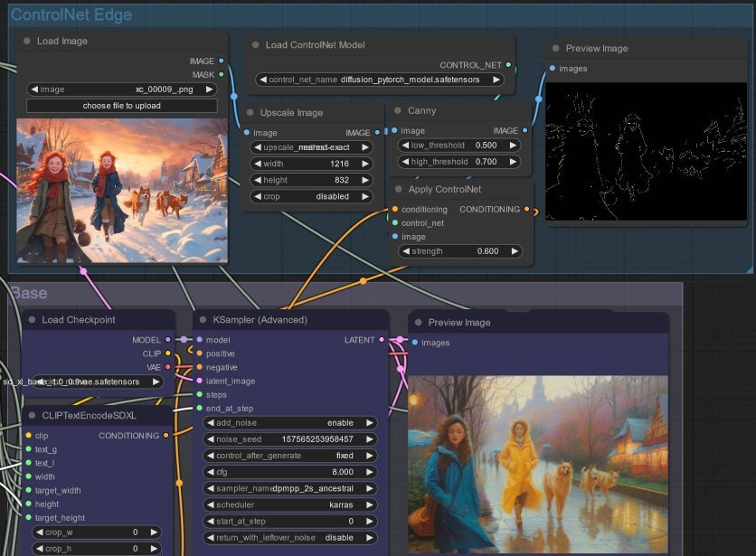Open the checkpoint name safetensors selector
This screenshot has width=756, height=556.
coord(97,382)
